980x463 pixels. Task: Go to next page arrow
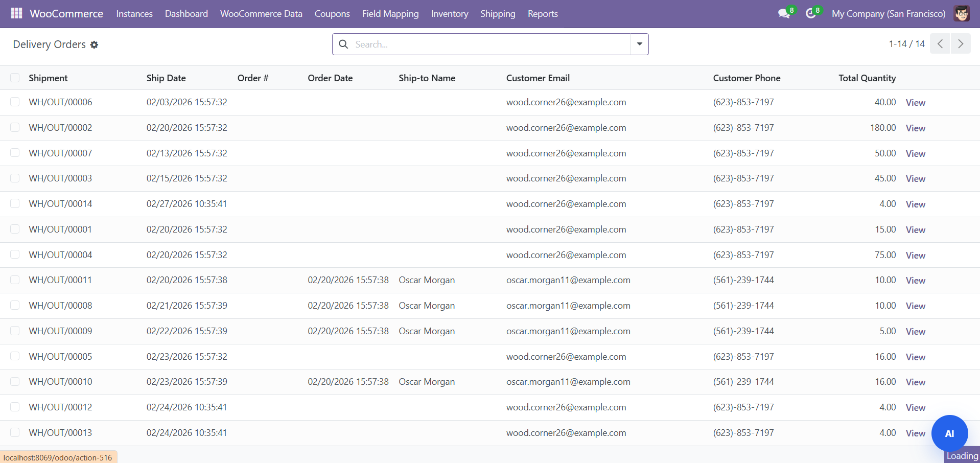[x=961, y=44]
